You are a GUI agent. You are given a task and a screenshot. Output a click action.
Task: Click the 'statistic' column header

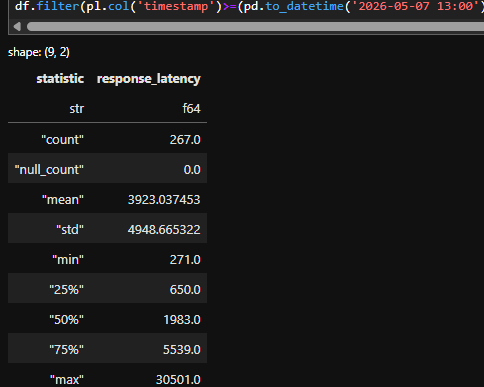(x=60, y=79)
